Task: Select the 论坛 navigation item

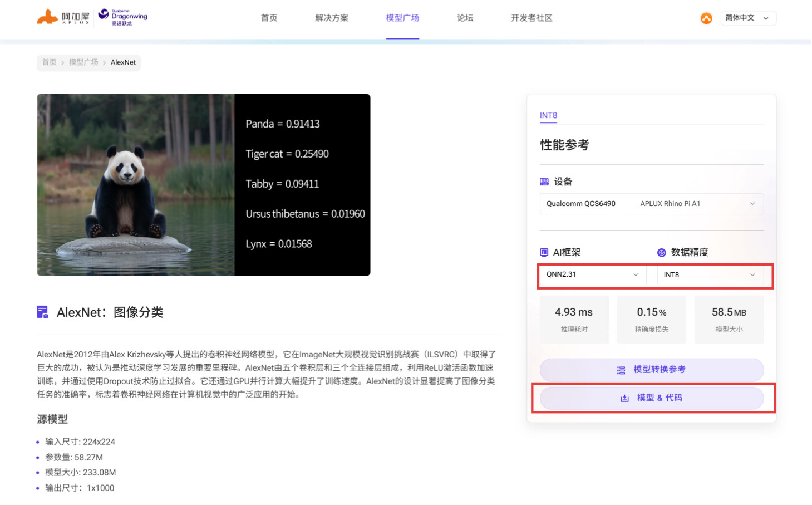Action: 465,18
